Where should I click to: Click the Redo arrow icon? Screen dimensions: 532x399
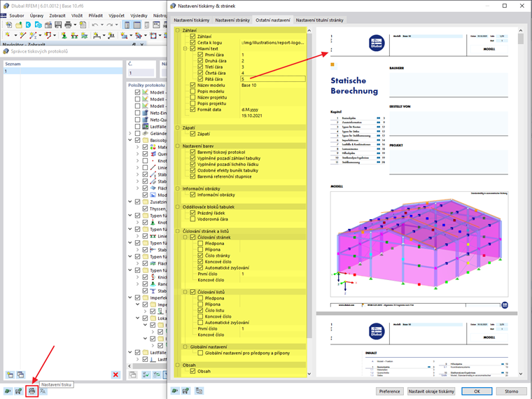110,24
